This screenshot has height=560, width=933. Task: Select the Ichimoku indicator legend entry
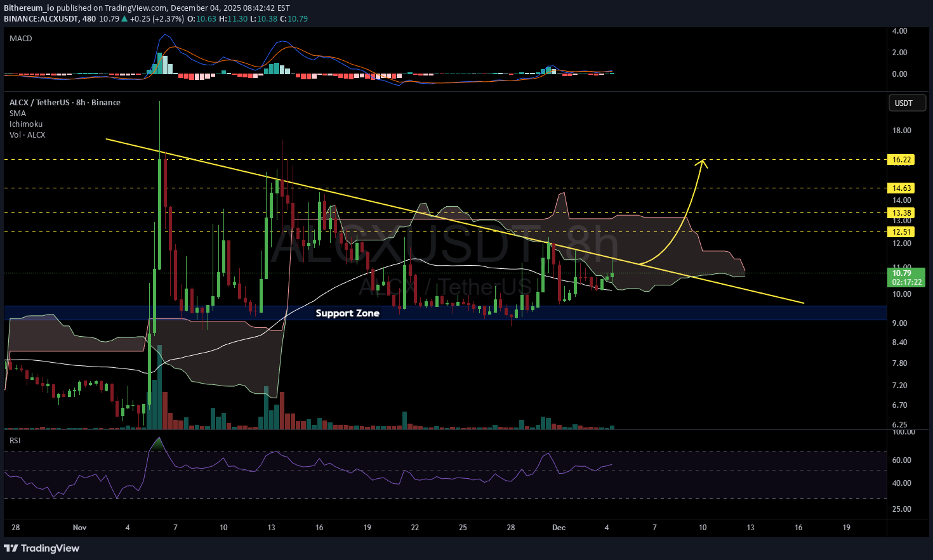26,124
